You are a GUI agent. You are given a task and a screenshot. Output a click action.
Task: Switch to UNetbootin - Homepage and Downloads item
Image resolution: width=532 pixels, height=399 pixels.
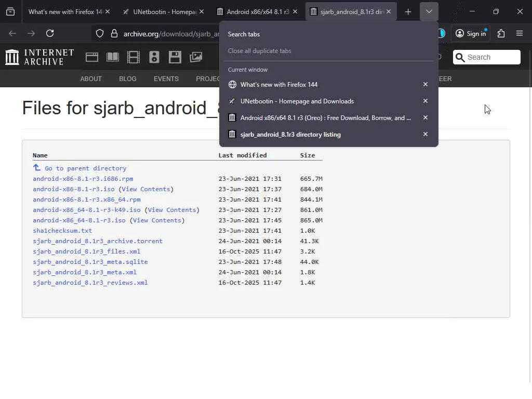(322, 101)
